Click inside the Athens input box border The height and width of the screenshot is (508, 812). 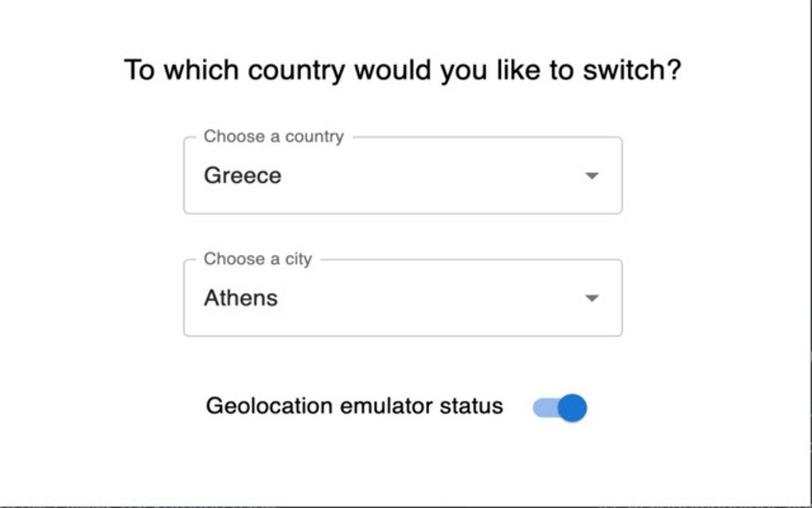[x=402, y=298]
